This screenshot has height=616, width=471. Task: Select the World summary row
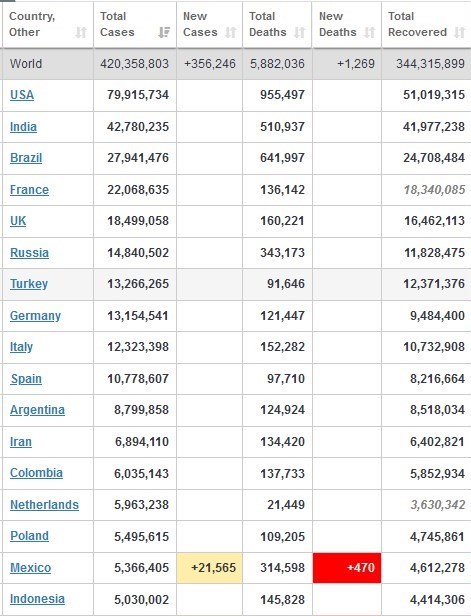pos(236,64)
